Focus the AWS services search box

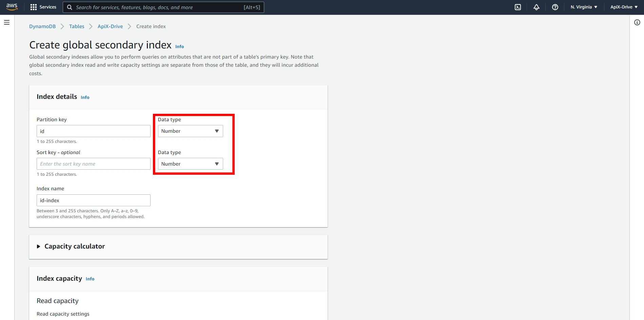tap(163, 7)
